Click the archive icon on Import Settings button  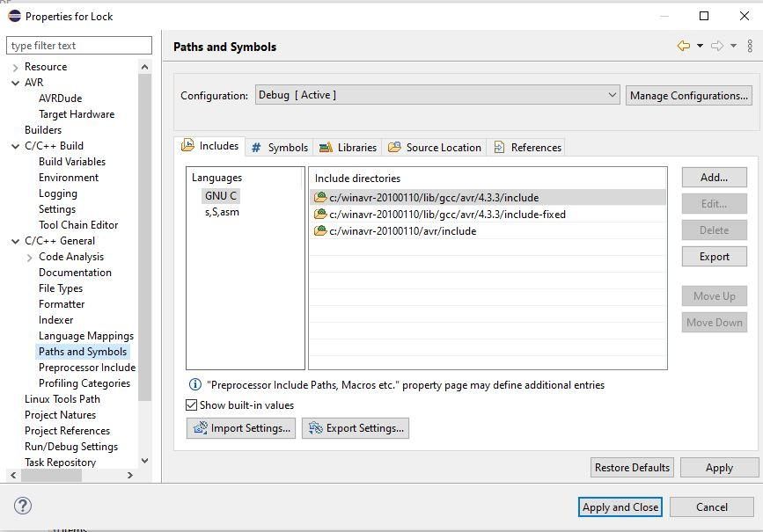pos(201,428)
